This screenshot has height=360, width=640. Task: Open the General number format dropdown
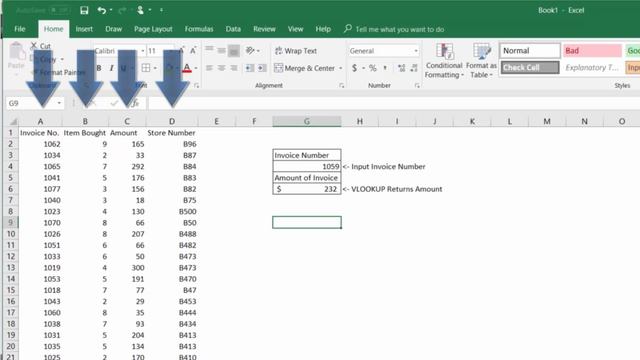416,51
